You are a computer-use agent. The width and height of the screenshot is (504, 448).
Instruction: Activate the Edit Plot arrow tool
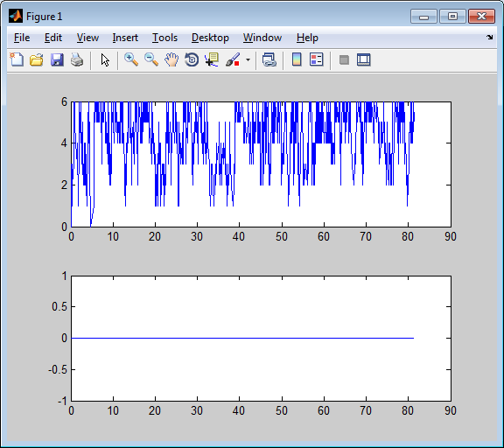click(x=105, y=59)
